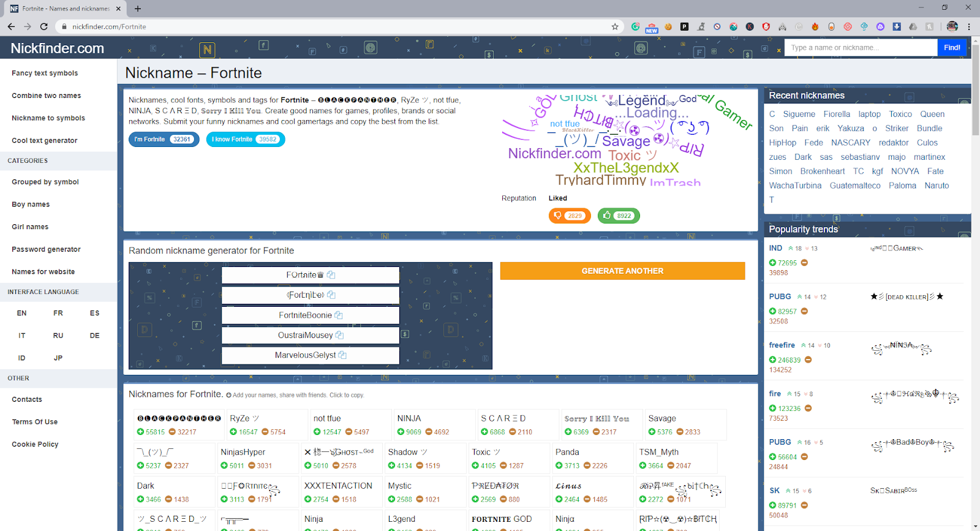Open Cool text generator page
The width and height of the screenshot is (980, 531).
[x=45, y=140]
